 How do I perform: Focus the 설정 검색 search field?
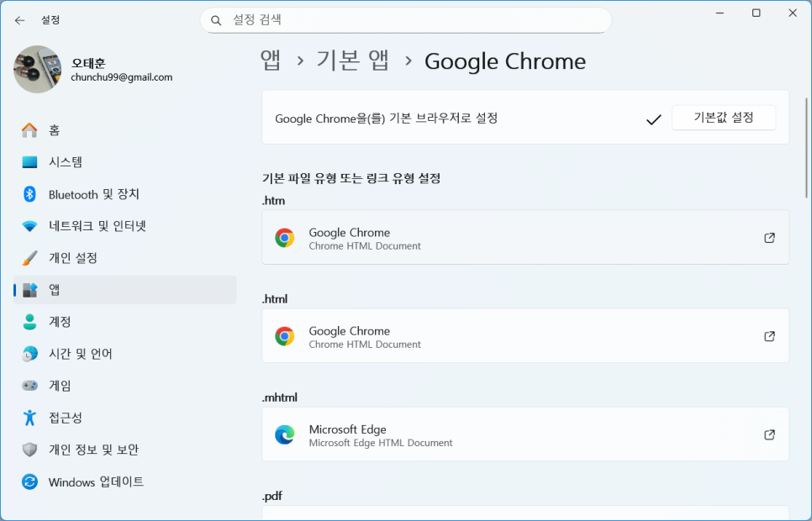tap(405, 20)
